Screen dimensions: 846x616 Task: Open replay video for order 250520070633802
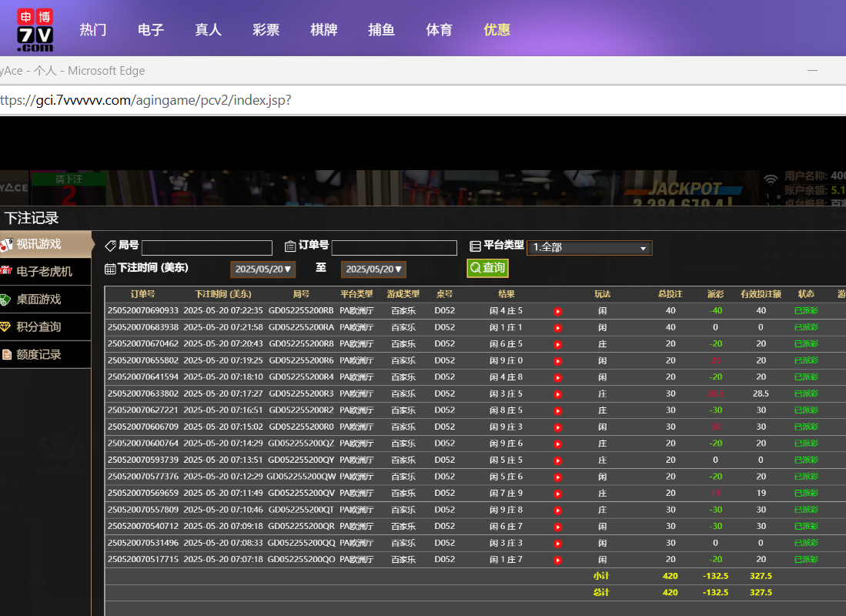[x=558, y=394]
